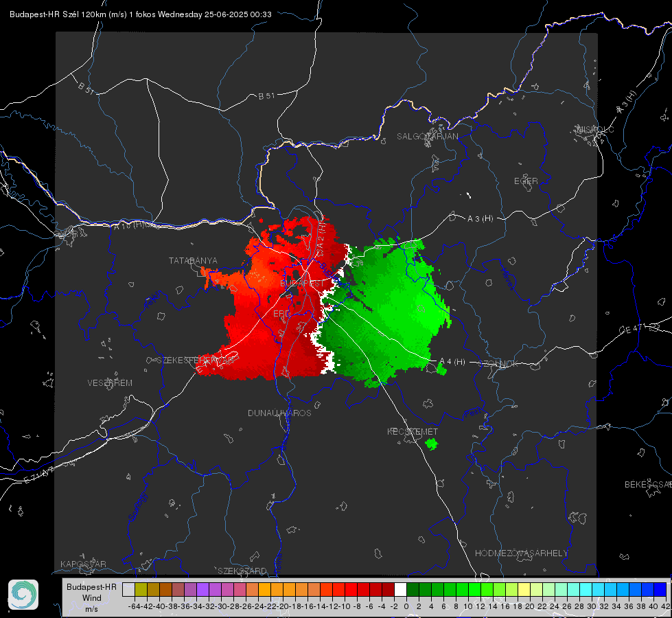The height and width of the screenshot is (618, 672).
Task: Click the 'B 51' label at top left
Action: (x=86, y=88)
